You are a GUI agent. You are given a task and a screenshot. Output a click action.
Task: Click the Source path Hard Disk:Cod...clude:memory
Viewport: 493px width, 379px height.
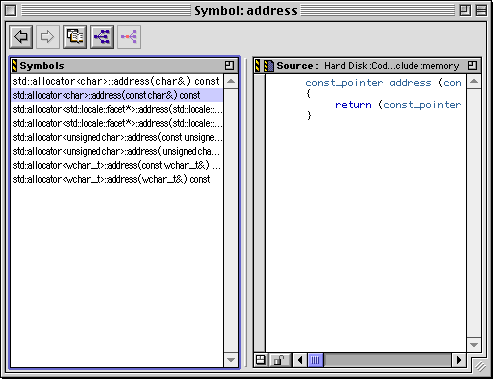392,66
